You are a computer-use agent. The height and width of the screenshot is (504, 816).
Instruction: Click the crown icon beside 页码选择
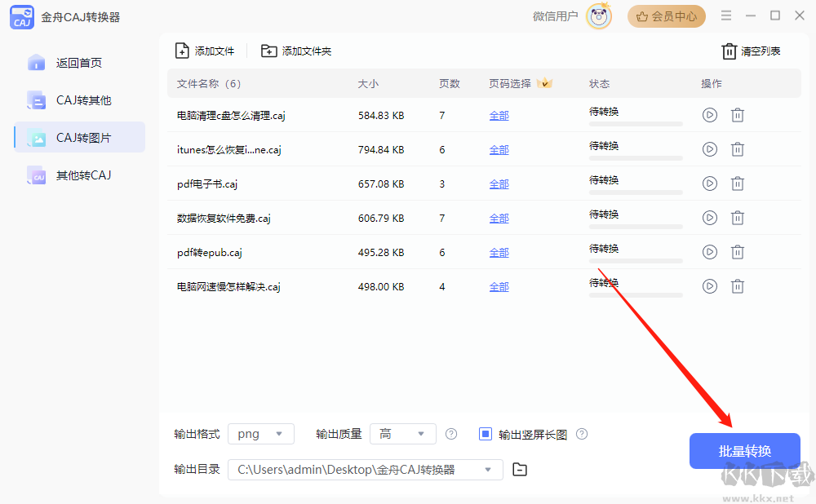544,82
